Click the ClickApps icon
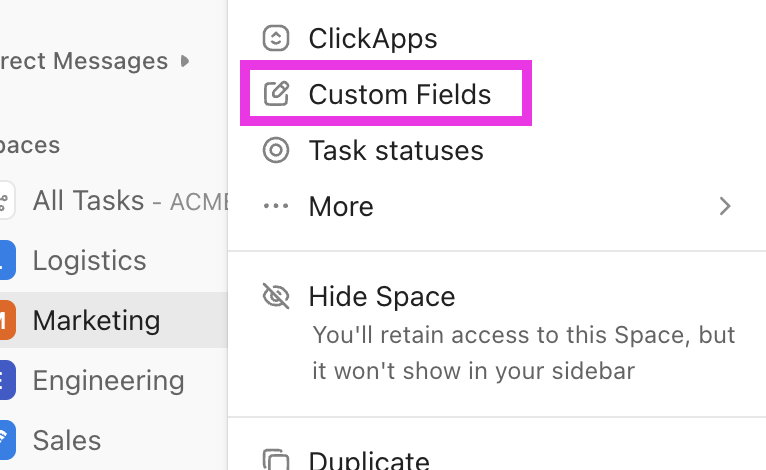The height and width of the screenshot is (470, 766). pyautogui.click(x=275, y=39)
